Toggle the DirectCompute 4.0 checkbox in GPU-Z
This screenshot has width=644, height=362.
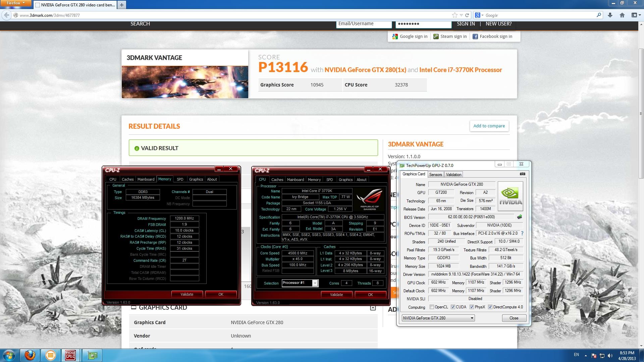tap(490, 307)
